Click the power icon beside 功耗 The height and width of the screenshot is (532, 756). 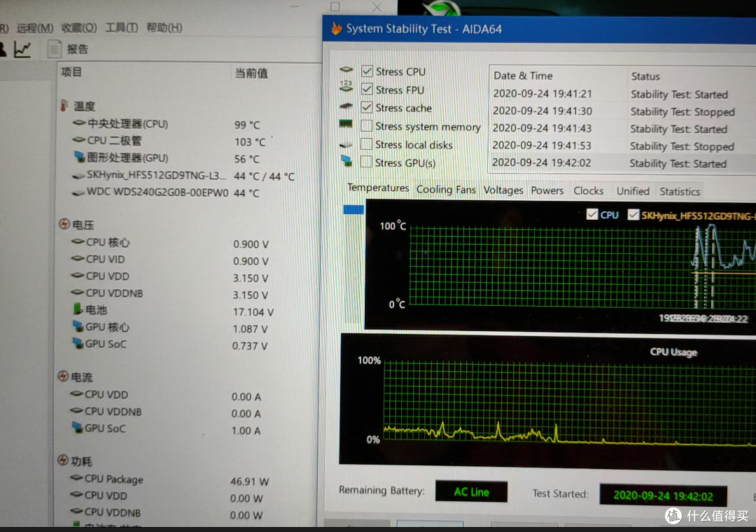[x=63, y=460]
